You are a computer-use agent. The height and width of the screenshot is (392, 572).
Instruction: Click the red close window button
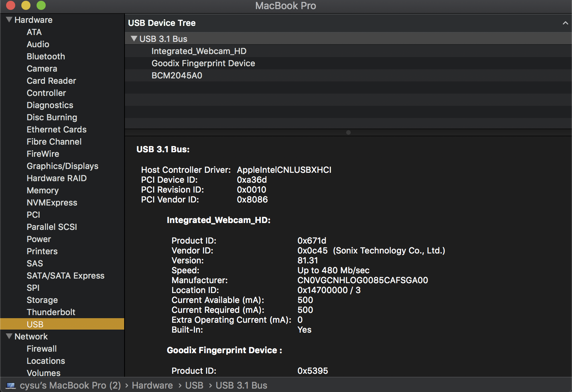(11, 5)
